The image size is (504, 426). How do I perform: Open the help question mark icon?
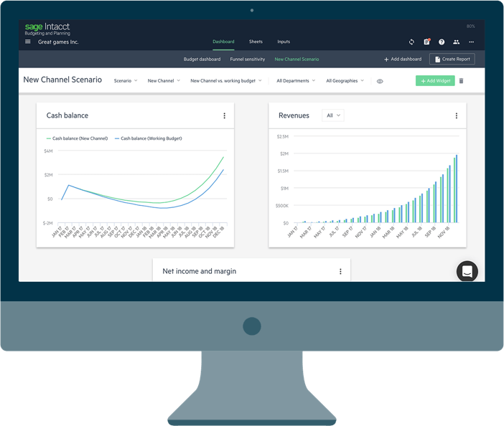pos(442,42)
